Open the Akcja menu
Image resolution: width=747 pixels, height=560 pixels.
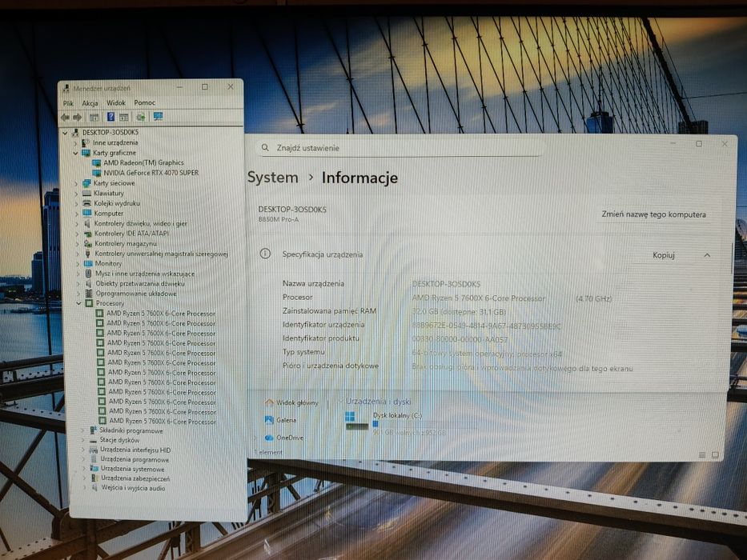(x=90, y=103)
